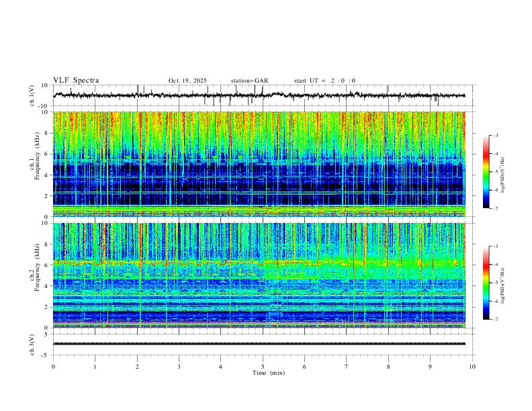Click the time axis tick label "2"
532x411 pixels.
[137, 367]
